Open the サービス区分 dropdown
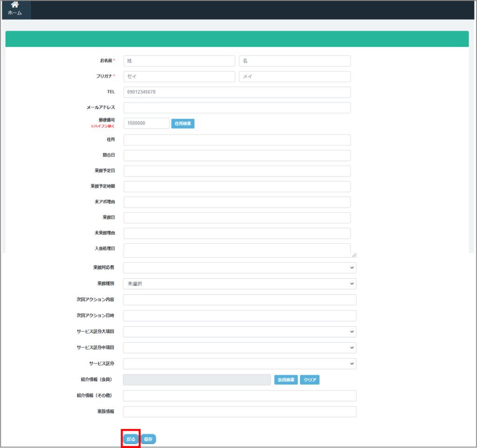The image size is (477, 448). tap(239, 364)
